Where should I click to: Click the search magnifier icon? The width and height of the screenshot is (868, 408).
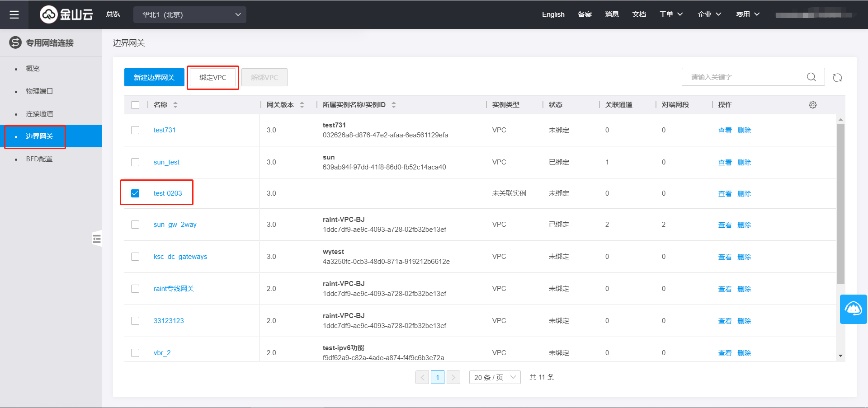811,77
